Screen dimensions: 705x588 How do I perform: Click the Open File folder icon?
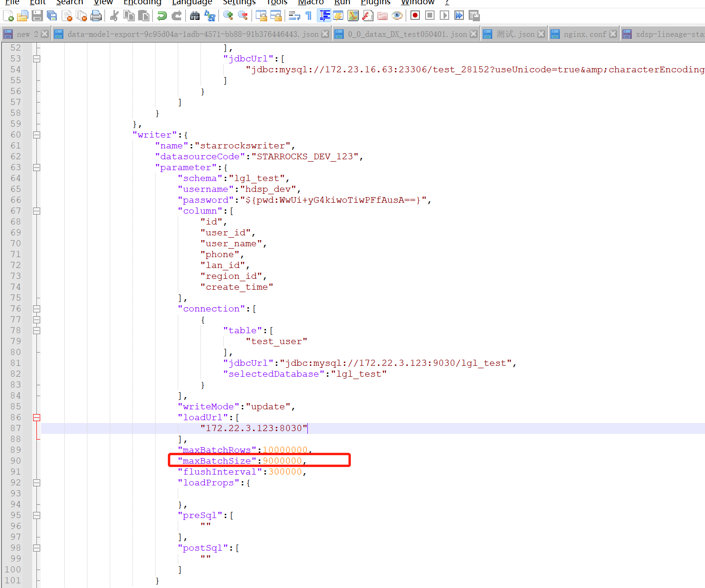(22, 16)
